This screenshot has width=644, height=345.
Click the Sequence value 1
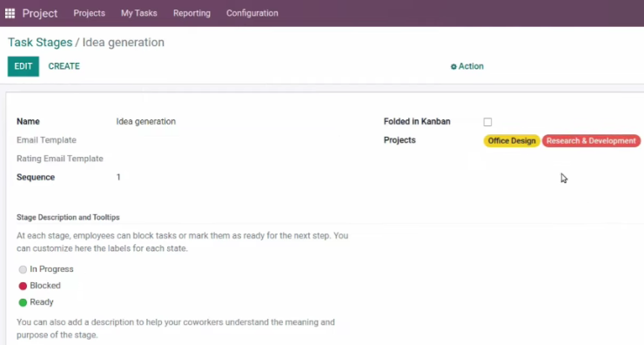point(118,177)
